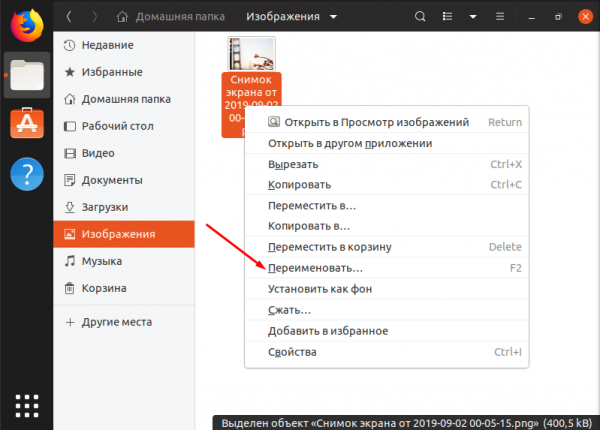
Task: Open Help from the dock
Action: (27, 174)
